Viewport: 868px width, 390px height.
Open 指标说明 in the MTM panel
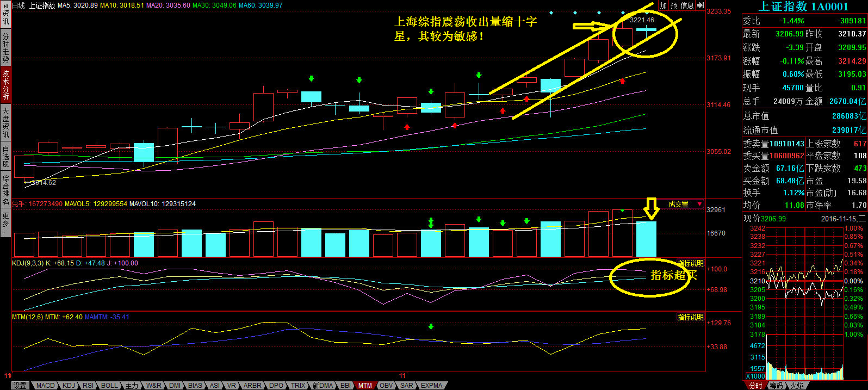click(690, 317)
